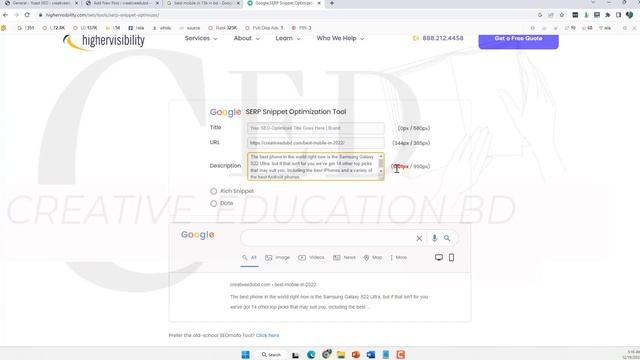This screenshot has height=360, width=640.
Task: Reload the page with refresh icon
Action: 27,15
